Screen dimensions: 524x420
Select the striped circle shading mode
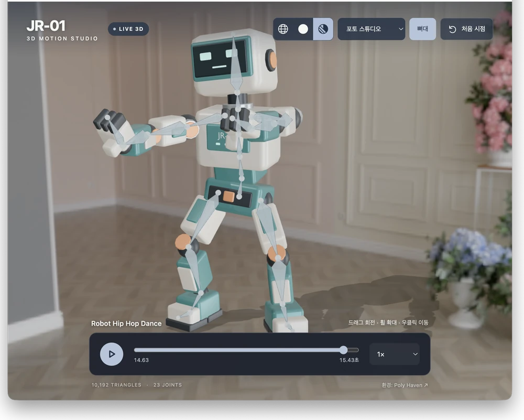pos(323,29)
